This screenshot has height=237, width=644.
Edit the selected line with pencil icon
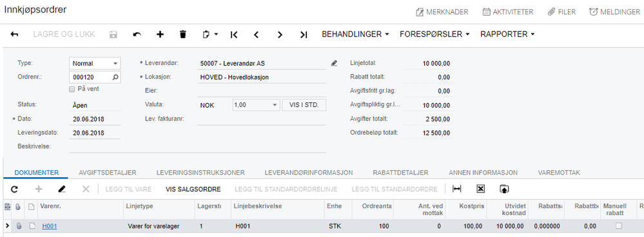(62, 189)
